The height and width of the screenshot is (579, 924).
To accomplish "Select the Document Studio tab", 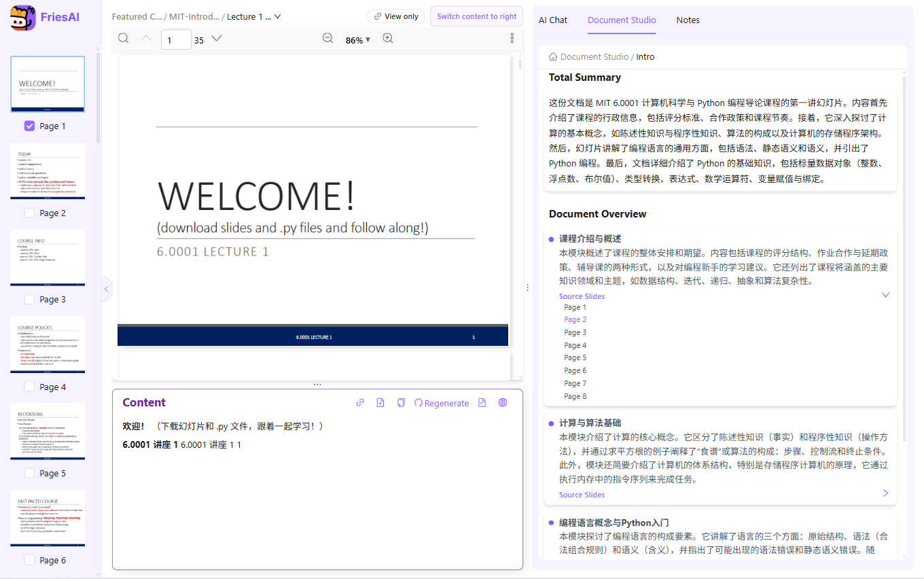I will coord(622,20).
